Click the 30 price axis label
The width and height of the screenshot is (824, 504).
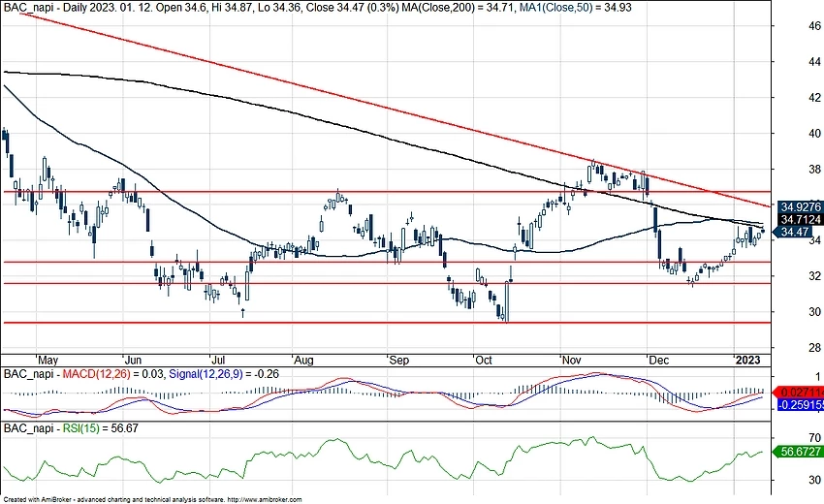(814, 312)
